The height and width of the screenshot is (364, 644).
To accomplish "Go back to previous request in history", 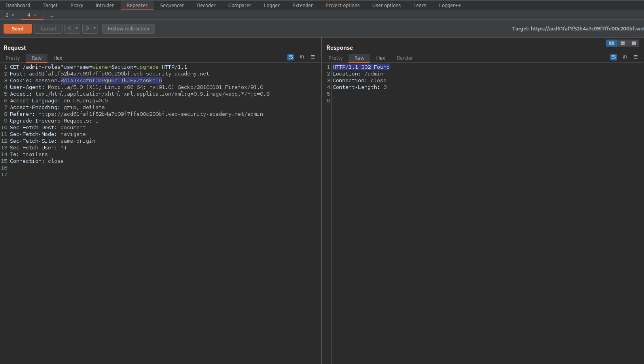I will [x=69, y=28].
